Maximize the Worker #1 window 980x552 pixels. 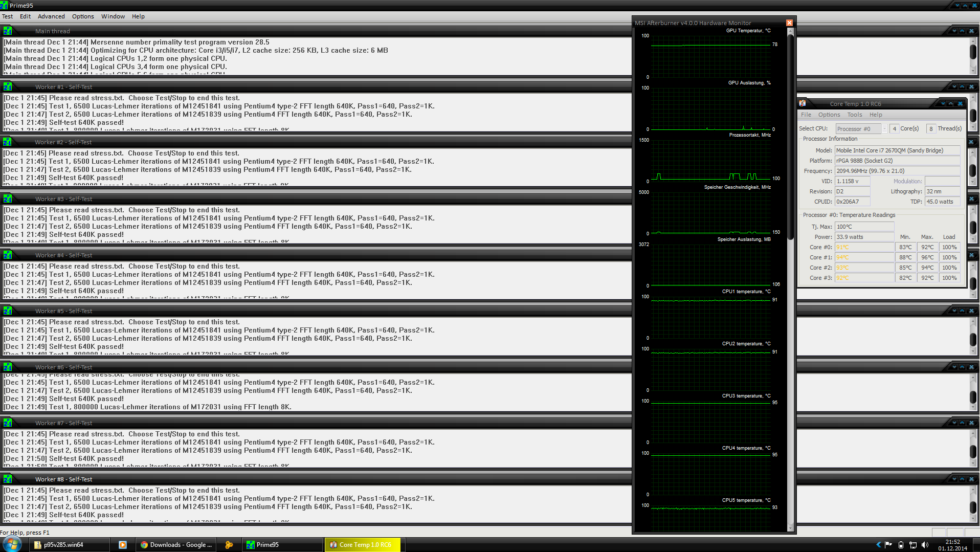[x=962, y=87]
